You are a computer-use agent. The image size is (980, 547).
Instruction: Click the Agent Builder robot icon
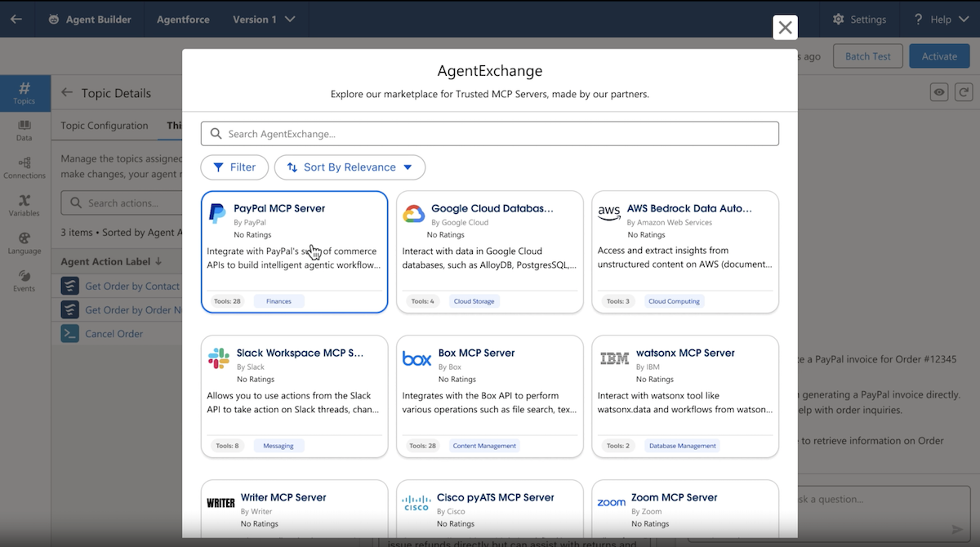[53, 20]
